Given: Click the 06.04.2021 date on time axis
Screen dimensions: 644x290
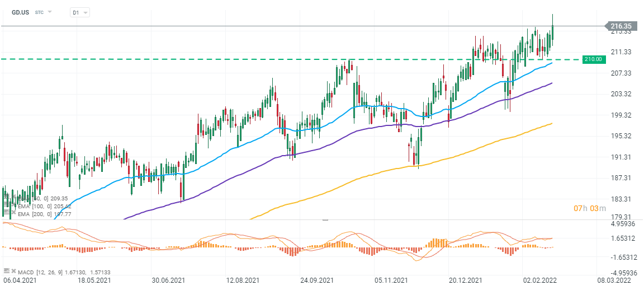Looking at the screenshot, I should [x=20, y=280].
